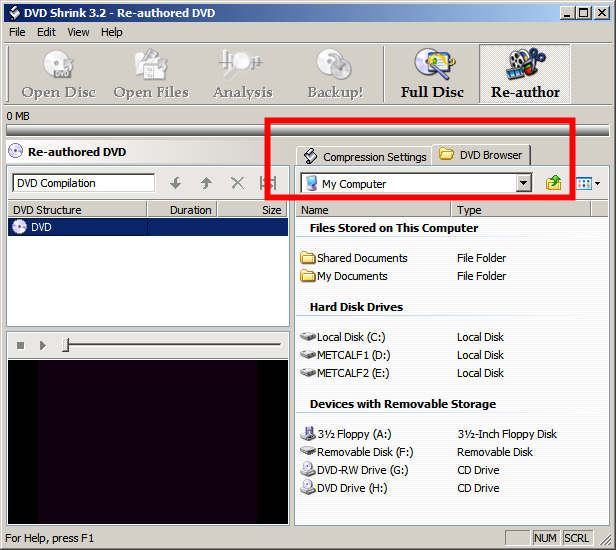
Task: Move title down with down arrow icon
Action: coord(176,183)
